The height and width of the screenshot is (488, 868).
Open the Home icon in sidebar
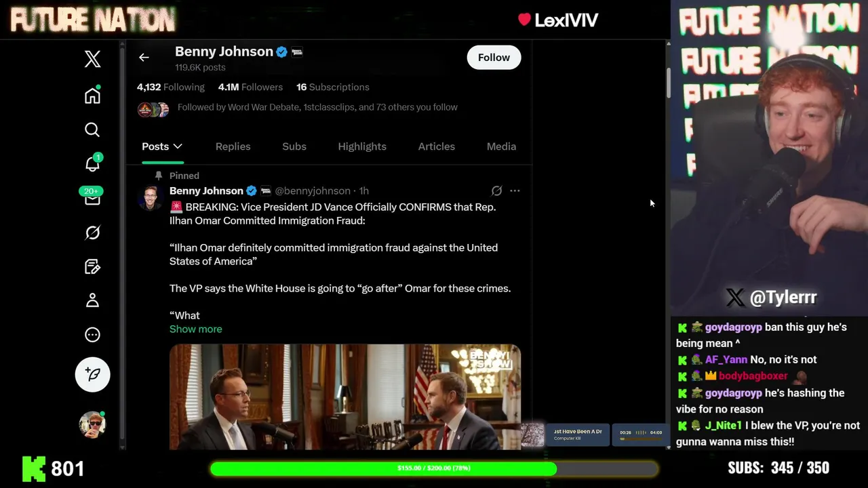click(93, 96)
